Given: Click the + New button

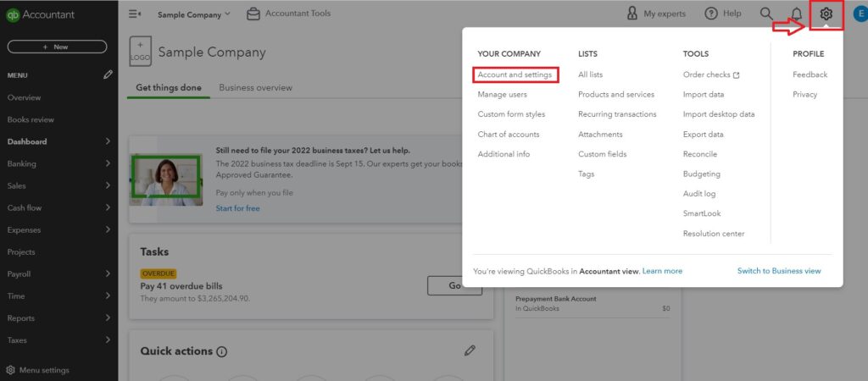Looking at the screenshot, I should [57, 47].
